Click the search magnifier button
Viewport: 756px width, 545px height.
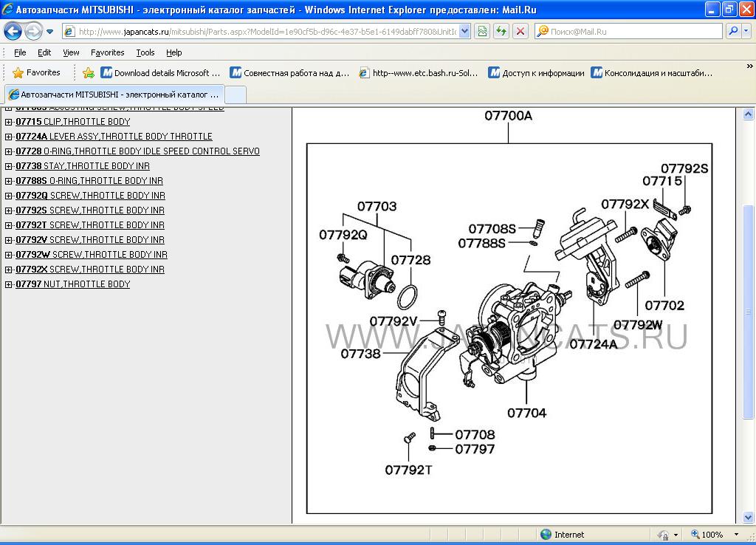(733, 31)
